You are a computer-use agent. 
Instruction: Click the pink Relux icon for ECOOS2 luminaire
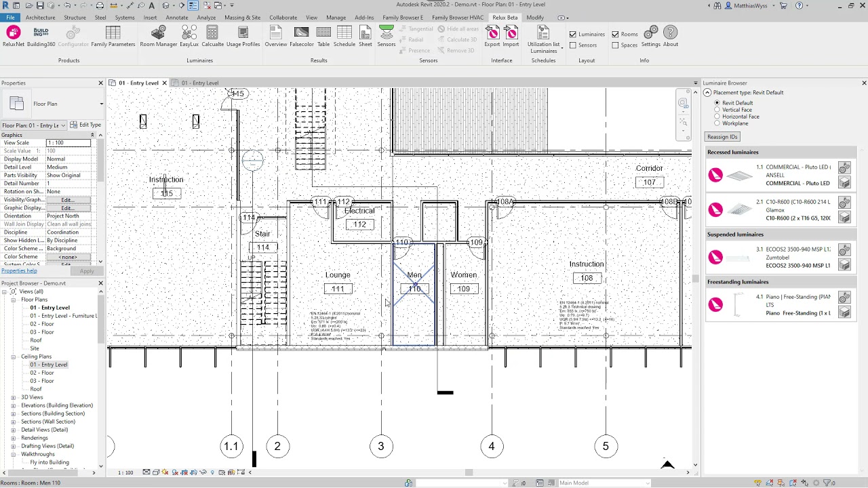[x=715, y=257]
